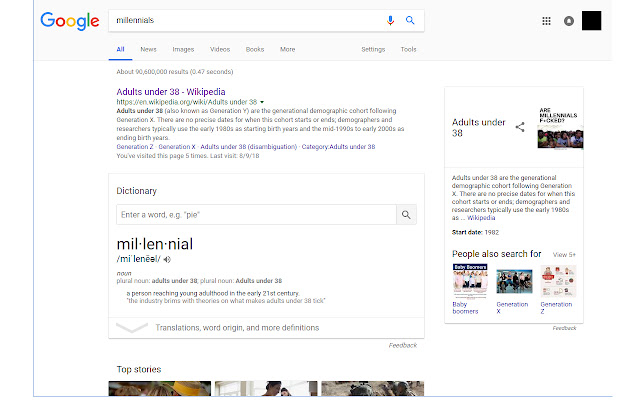
Task: Play pronunciation audio for millennial
Action: click(167, 259)
